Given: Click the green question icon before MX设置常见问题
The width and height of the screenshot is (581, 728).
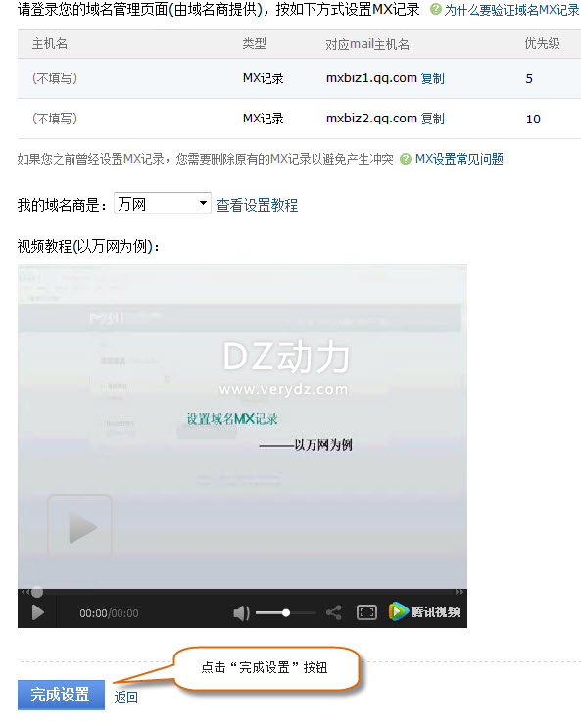Looking at the screenshot, I should point(406,159).
